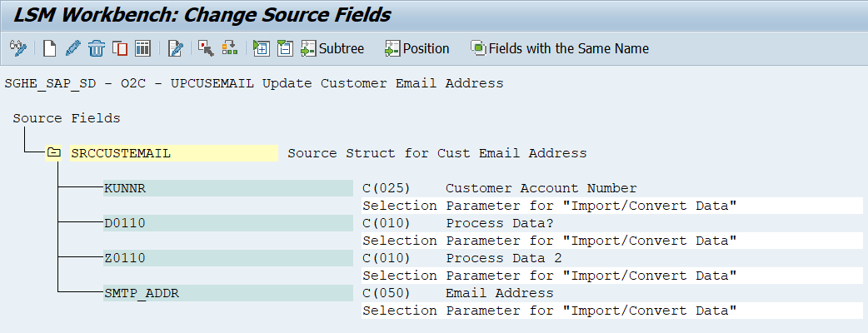The image size is (868, 333).
Task: Collapse the SRCCUSTEMAIL folder icon
Action: click(53, 152)
